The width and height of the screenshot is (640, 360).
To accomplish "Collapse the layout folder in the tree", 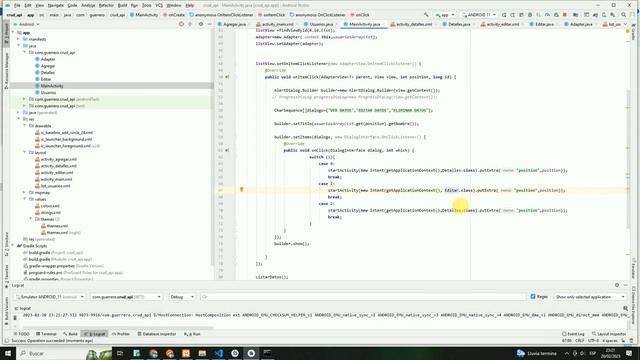I will [24, 152].
